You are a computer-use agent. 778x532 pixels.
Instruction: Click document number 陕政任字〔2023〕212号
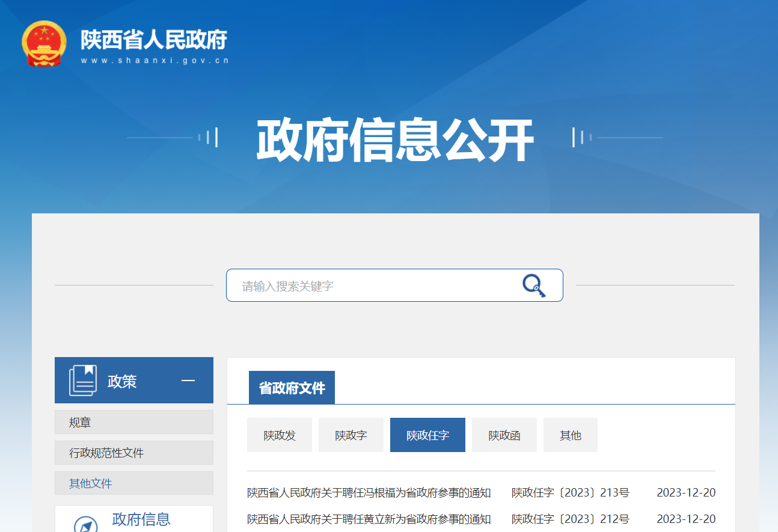571,519
